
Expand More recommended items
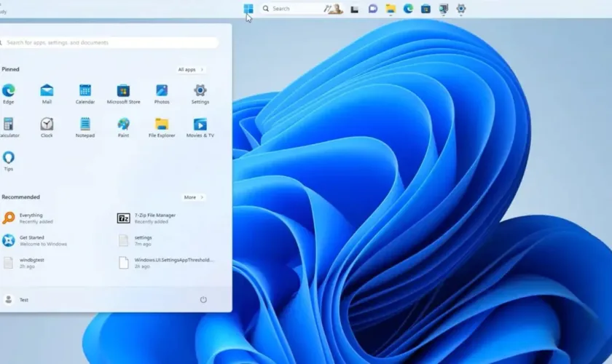[x=193, y=197]
